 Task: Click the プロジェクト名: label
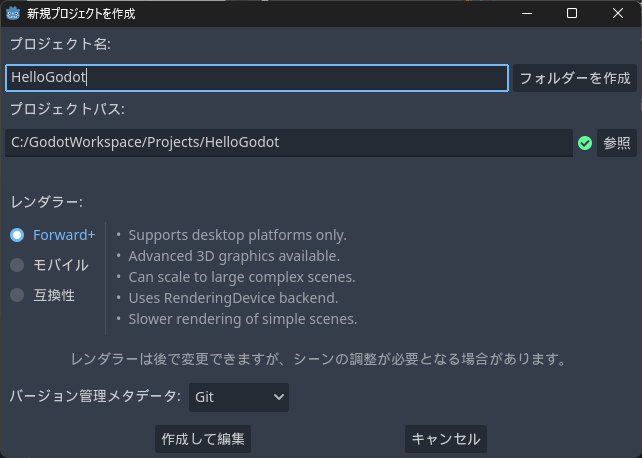point(60,44)
